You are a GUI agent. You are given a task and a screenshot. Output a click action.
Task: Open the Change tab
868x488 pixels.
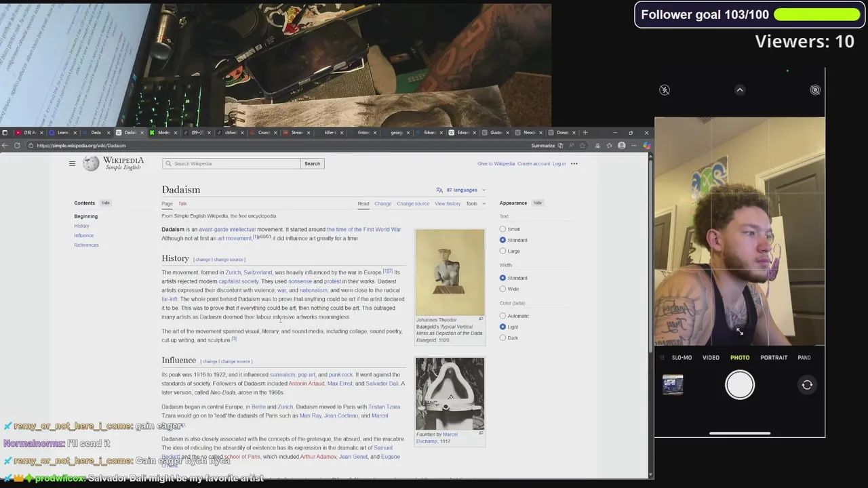382,203
